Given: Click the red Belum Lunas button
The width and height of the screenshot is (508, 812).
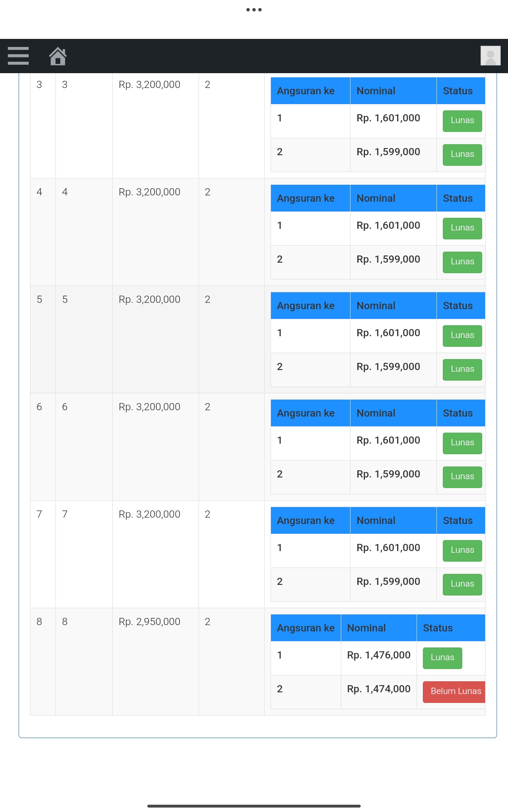Looking at the screenshot, I should coord(454,692).
